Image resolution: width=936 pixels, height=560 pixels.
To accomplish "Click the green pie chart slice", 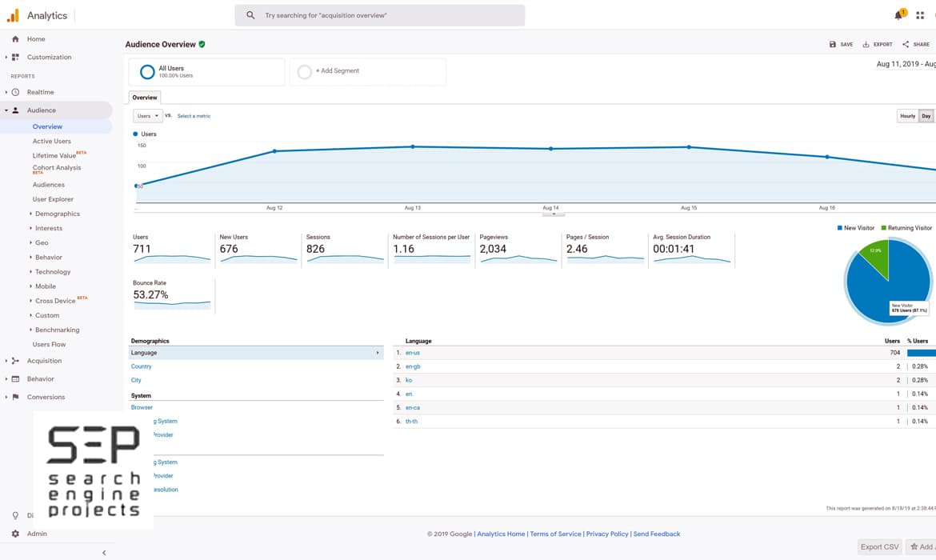I will pyautogui.click(x=876, y=255).
